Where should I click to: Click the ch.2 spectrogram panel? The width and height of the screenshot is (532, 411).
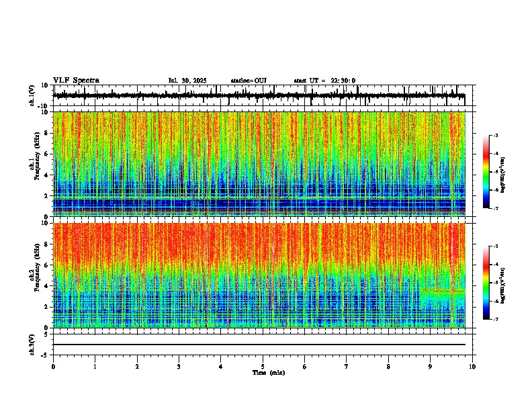pyautogui.click(x=259, y=275)
